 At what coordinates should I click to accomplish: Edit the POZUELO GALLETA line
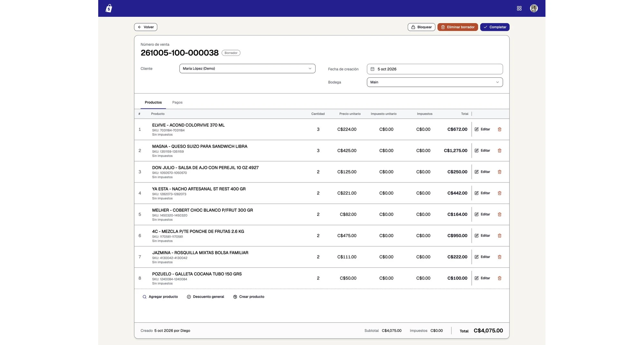[x=482, y=278]
